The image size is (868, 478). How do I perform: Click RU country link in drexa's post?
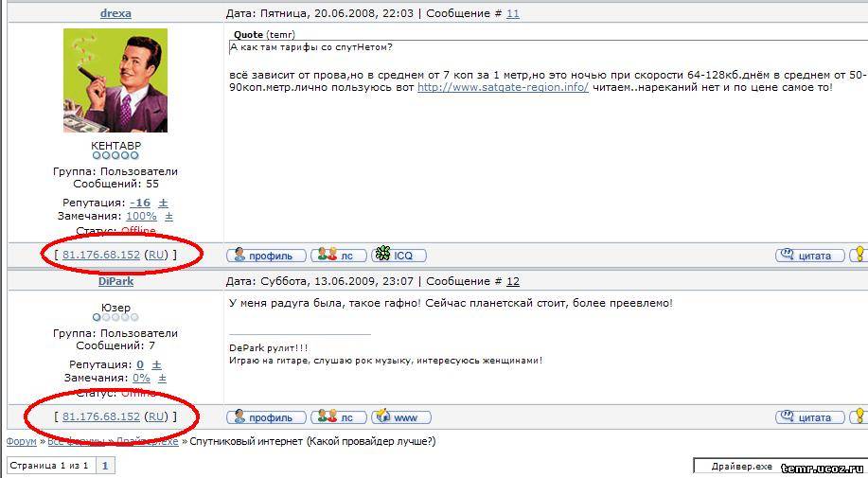(157, 255)
